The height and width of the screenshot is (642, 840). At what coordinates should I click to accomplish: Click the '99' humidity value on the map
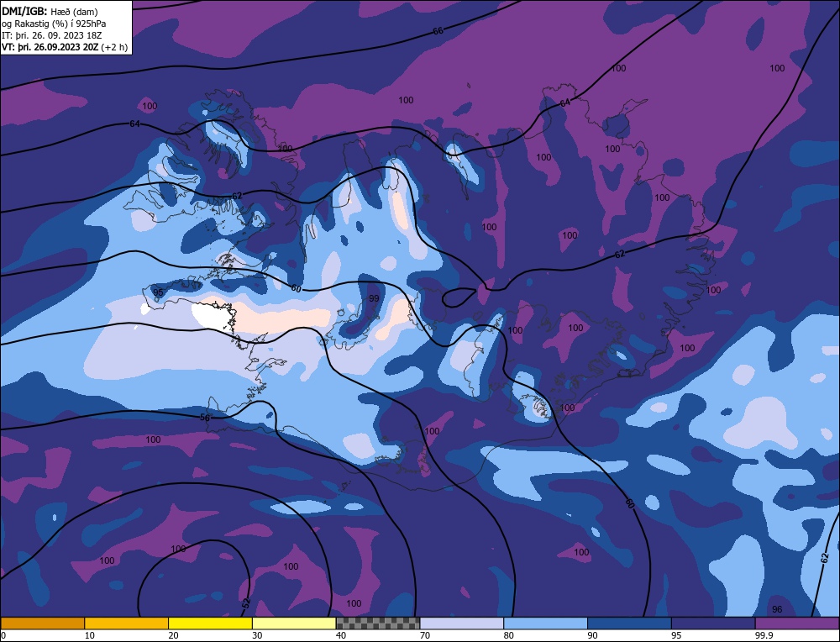(x=374, y=298)
